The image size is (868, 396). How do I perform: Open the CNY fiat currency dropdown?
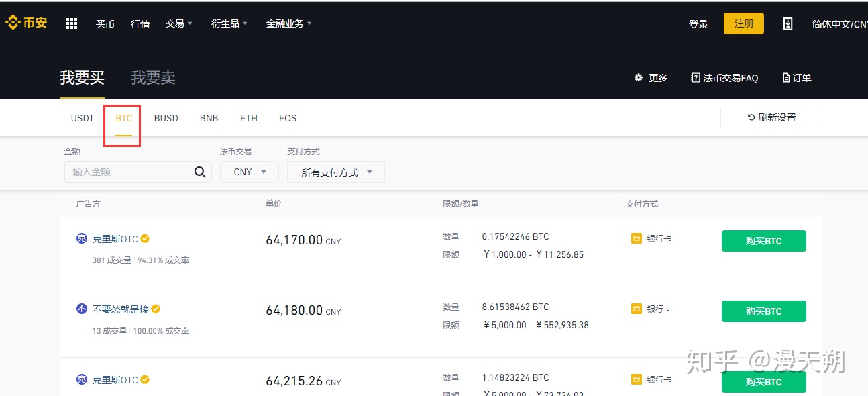(x=249, y=172)
